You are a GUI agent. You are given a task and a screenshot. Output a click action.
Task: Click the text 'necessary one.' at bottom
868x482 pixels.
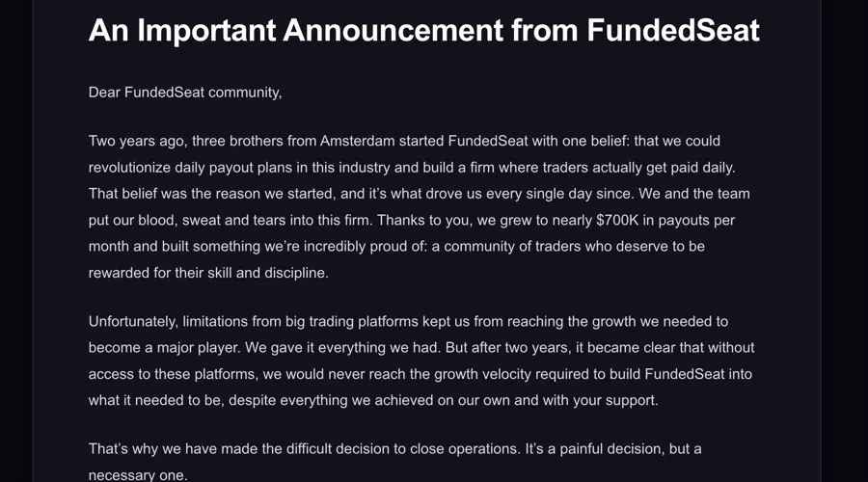[x=138, y=475]
